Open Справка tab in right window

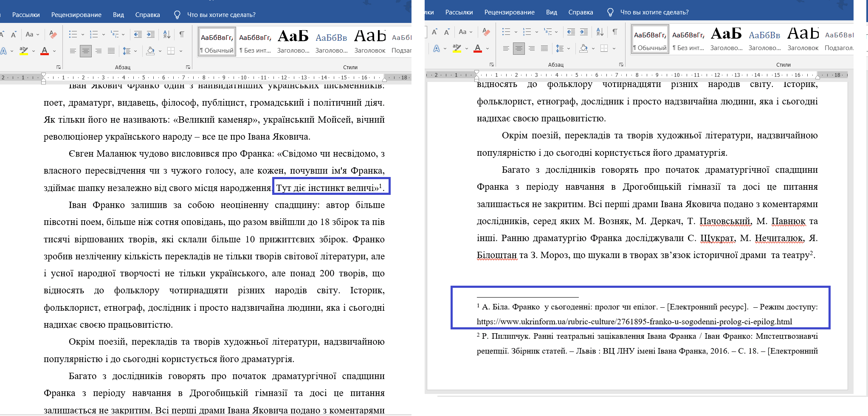pos(581,12)
